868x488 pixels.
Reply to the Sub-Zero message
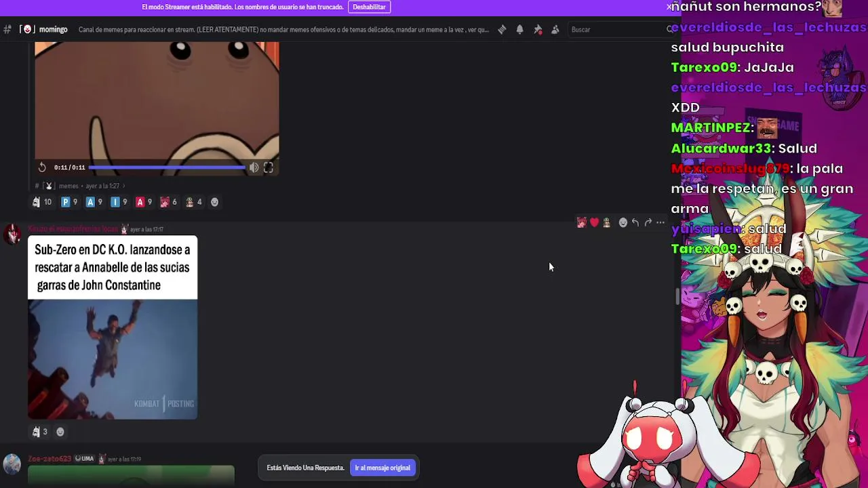pos(635,222)
